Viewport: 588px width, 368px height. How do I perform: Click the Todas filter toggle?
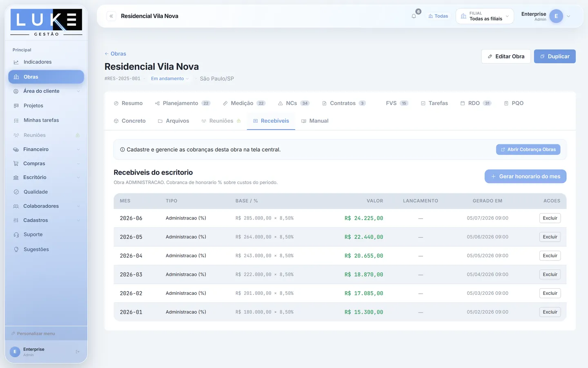(x=438, y=16)
